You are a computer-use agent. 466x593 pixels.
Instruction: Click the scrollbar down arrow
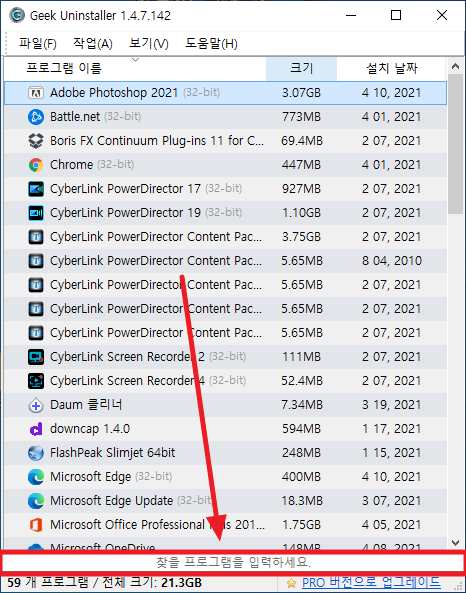click(456, 543)
